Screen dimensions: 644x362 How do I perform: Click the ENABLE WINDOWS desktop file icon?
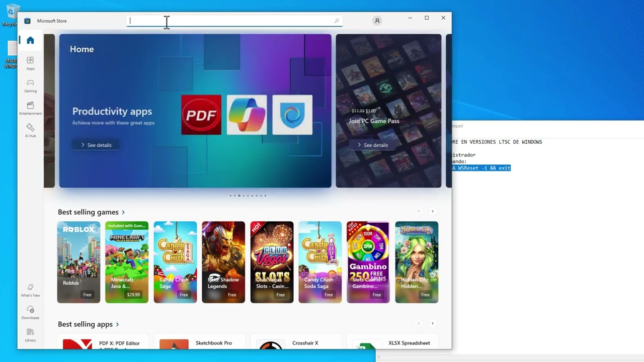(10, 54)
